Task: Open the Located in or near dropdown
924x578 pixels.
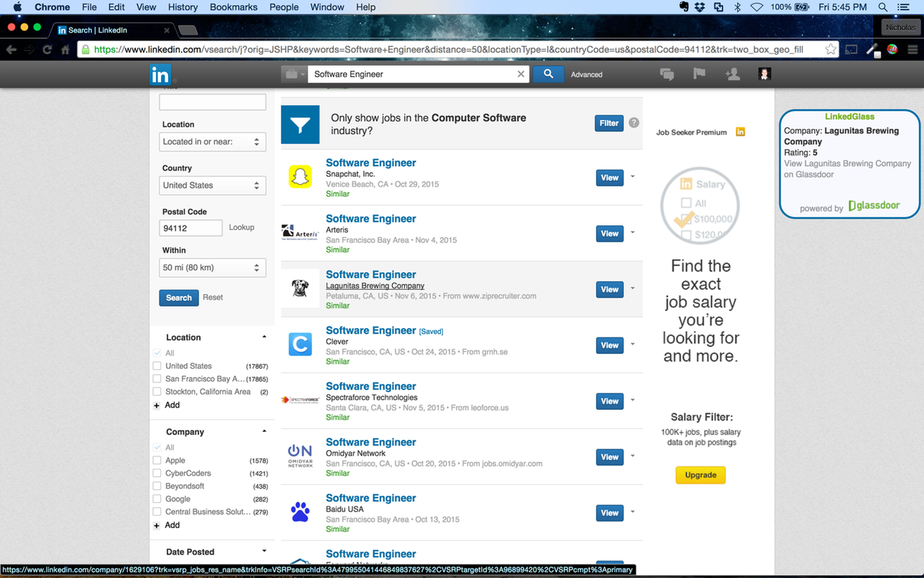Action: [212, 142]
